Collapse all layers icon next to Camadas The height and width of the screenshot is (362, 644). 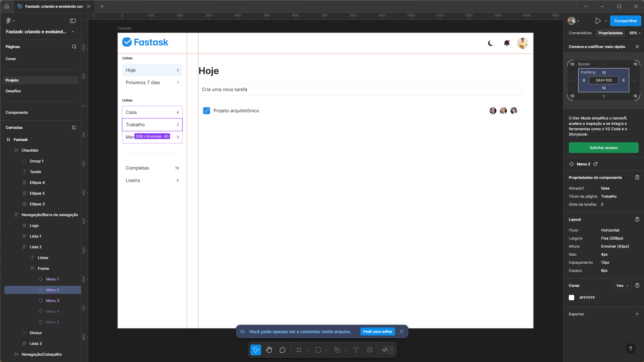[74, 127]
